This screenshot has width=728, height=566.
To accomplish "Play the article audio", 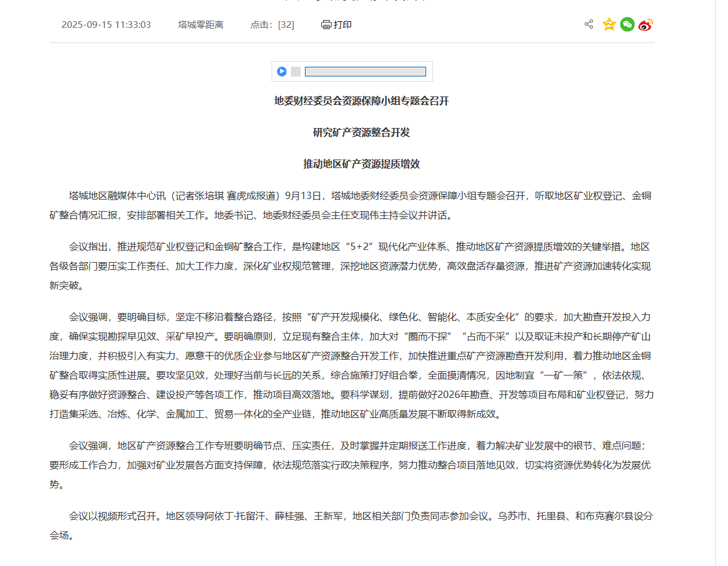I will [x=282, y=72].
